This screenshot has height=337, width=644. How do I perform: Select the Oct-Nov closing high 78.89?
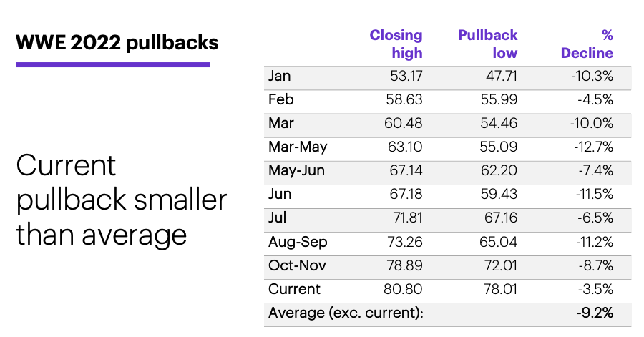coord(404,265)
